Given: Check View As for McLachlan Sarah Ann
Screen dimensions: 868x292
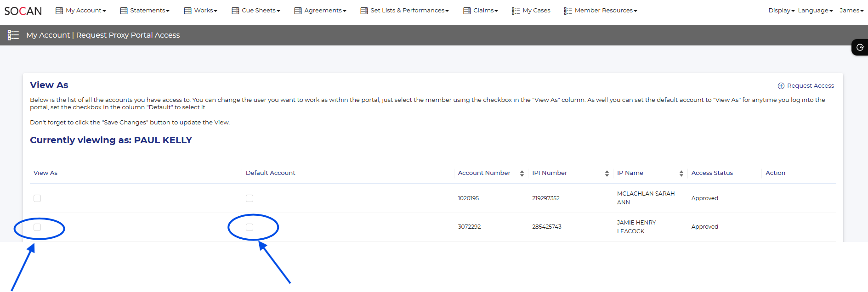Looking at the screenshot, I should click(37, 198).
